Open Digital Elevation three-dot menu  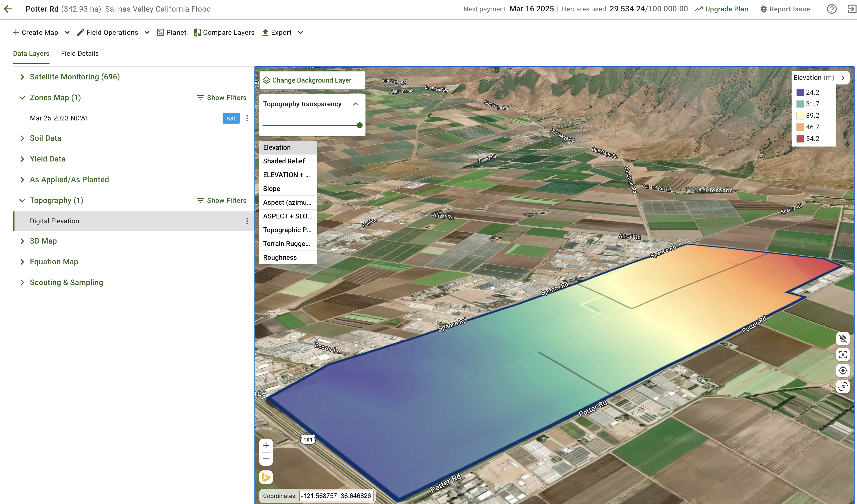tap(247, 221)
